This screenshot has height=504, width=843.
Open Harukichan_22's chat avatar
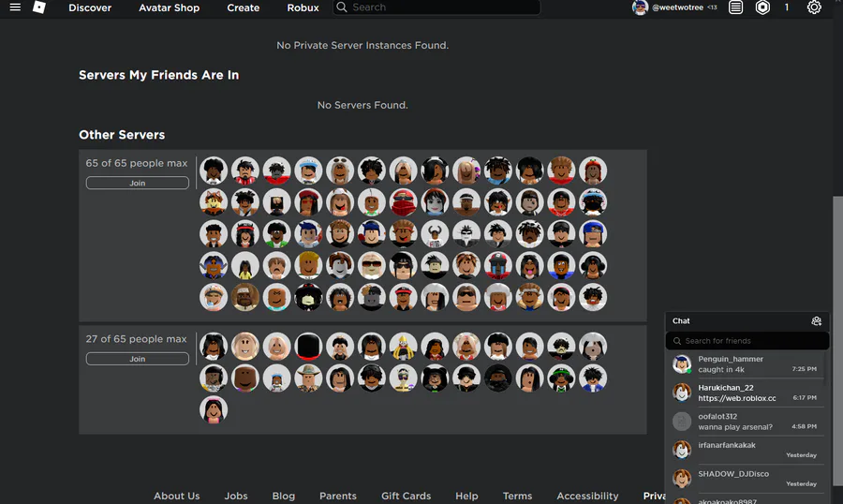(x=682, y=393)
